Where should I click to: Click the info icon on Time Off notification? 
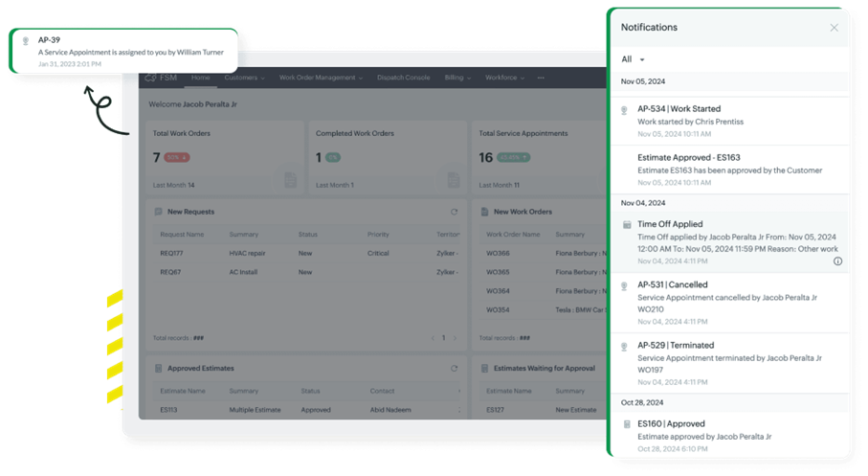837,261
